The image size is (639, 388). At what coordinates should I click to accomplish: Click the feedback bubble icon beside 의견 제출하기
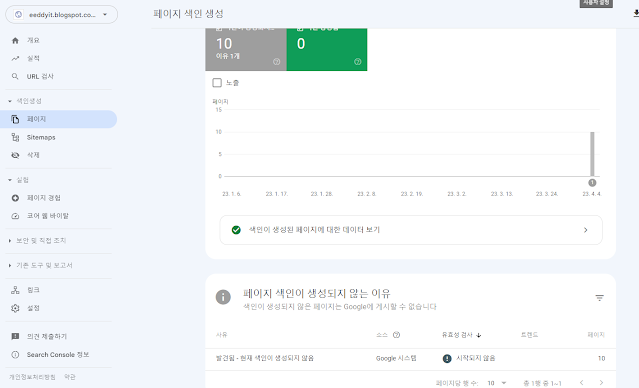point(15,336)
